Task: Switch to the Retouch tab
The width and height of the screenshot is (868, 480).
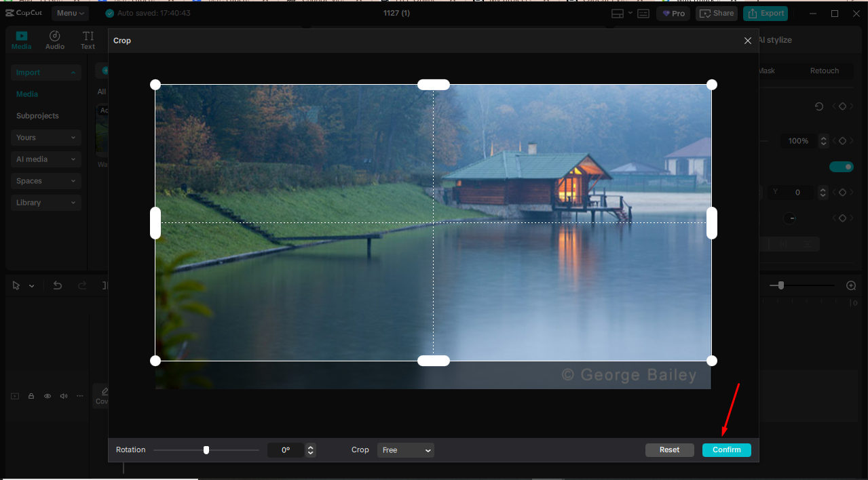Action: coord(824,71)
